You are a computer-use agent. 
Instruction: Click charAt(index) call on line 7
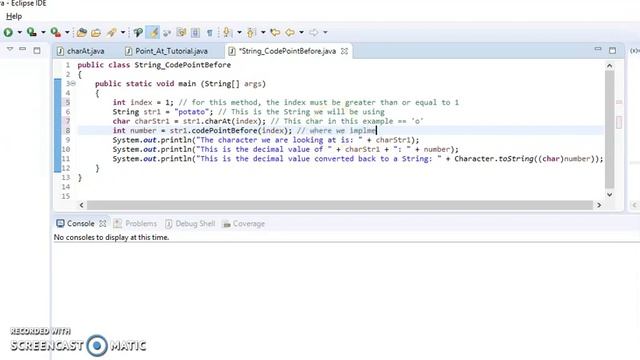click(x=233, y=121)
